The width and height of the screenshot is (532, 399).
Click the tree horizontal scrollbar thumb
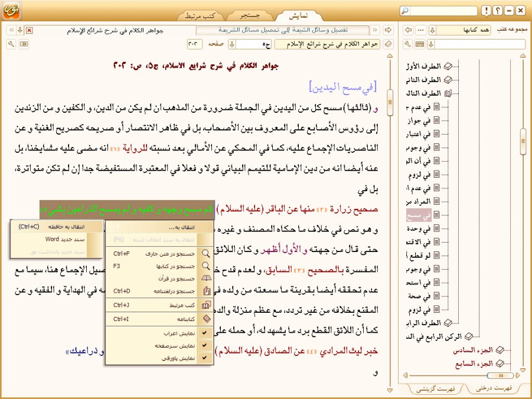(500, 375)
